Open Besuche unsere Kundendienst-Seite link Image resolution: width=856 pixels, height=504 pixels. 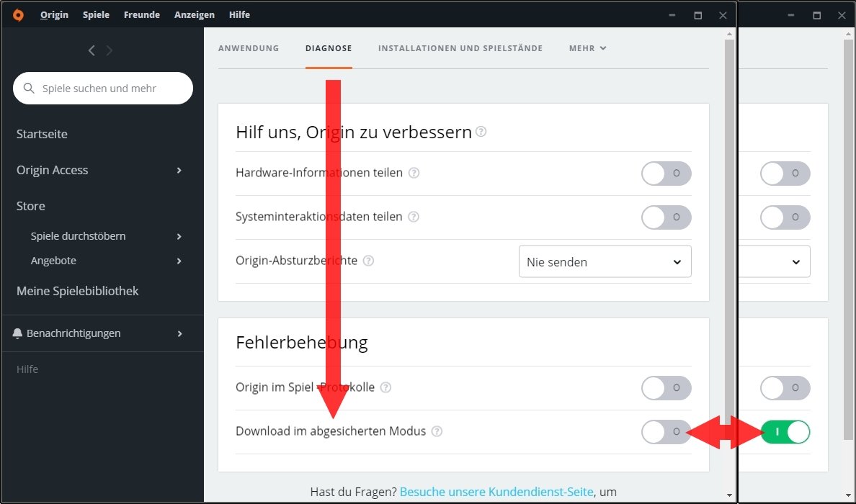(496, 492)
